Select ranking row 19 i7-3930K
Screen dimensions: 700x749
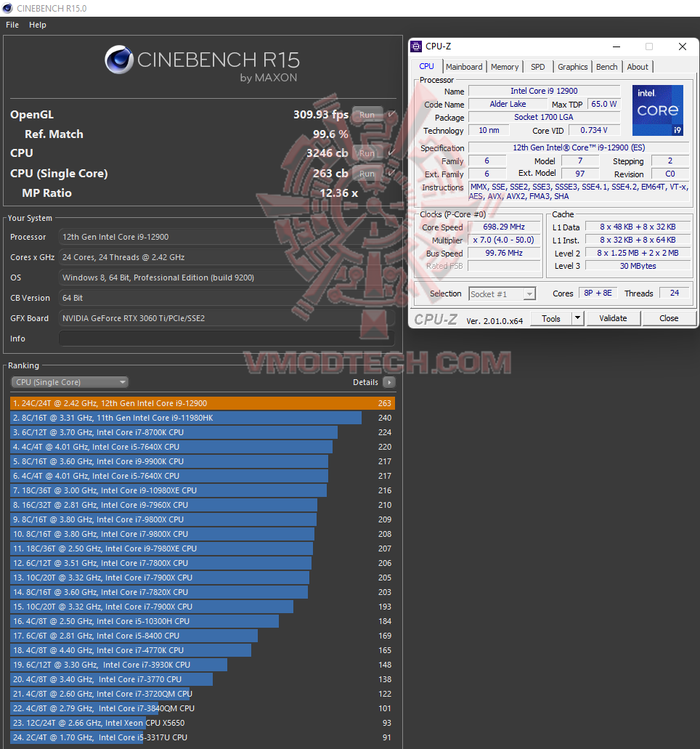click(x=203, y=665)
